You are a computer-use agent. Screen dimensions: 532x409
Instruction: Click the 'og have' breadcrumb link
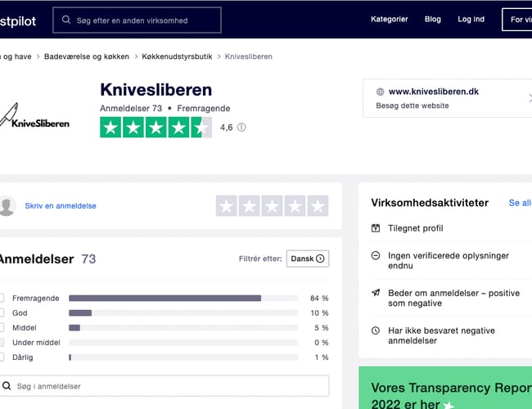16,56
